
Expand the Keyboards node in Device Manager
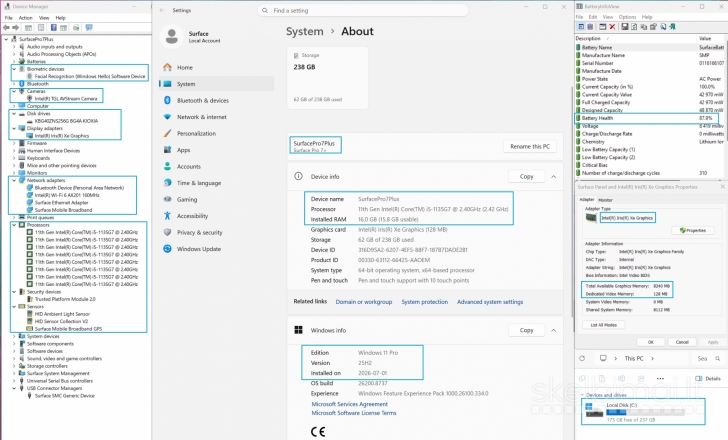point(14,158)
